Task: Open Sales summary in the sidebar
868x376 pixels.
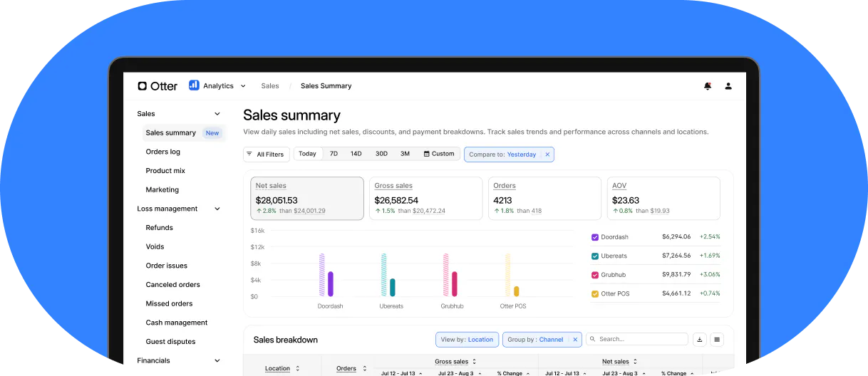Action: tap(184, 133)
